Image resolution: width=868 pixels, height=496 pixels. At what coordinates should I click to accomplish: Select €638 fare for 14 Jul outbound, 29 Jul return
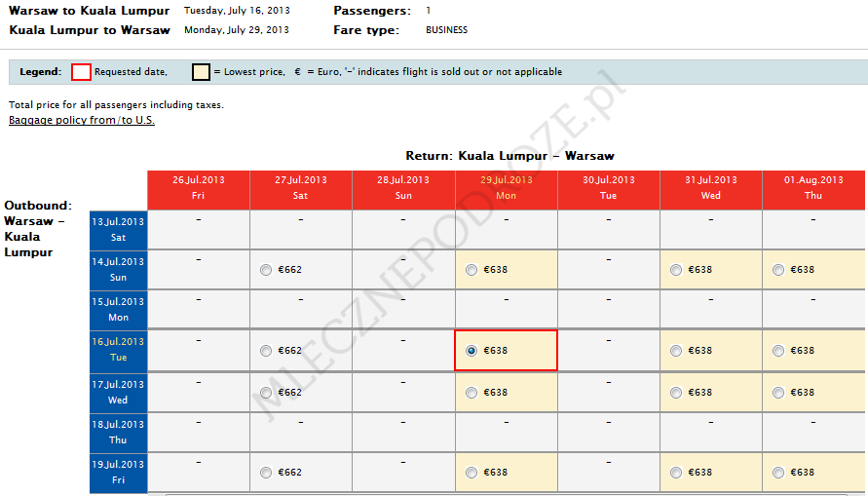(x=472, y=270)
